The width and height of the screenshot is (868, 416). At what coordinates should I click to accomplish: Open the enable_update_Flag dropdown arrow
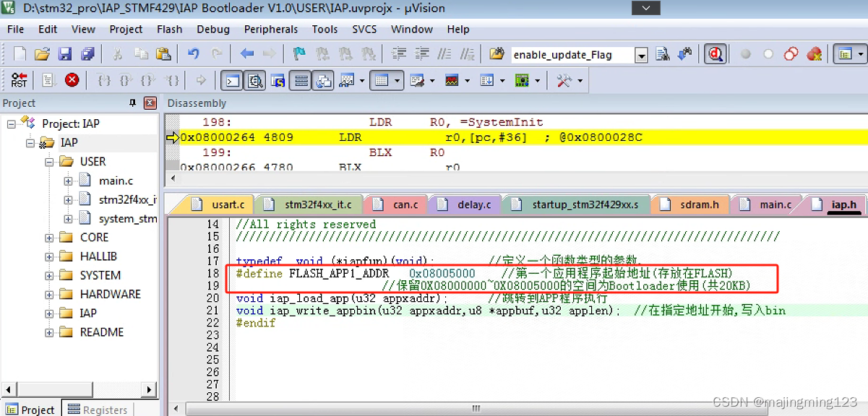(642, 53)
